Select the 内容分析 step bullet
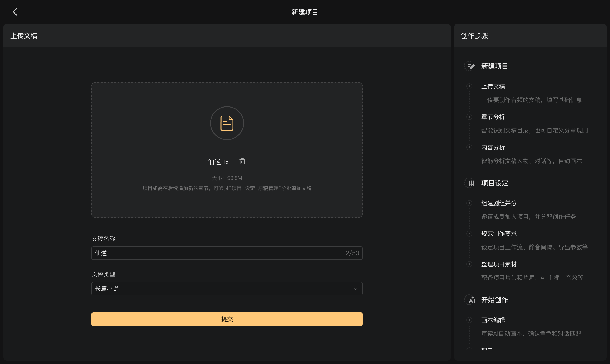 (x=469, y=147)
